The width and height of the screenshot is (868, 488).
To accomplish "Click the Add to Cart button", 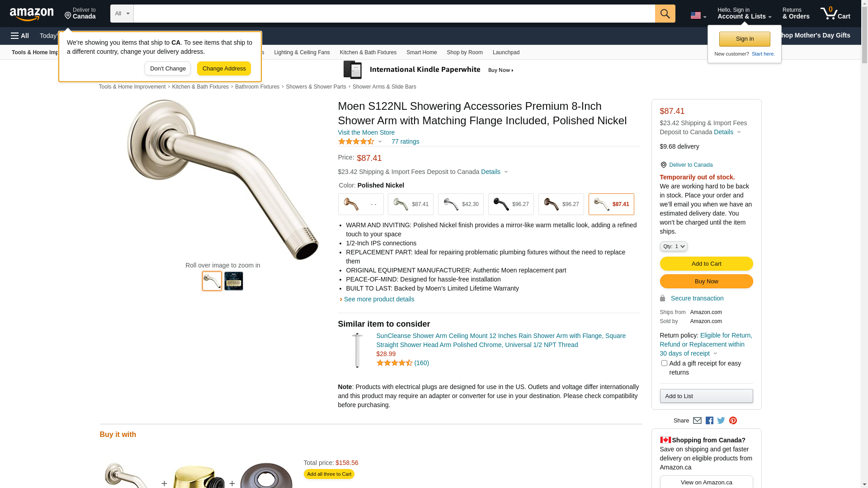I will point(706,264).
